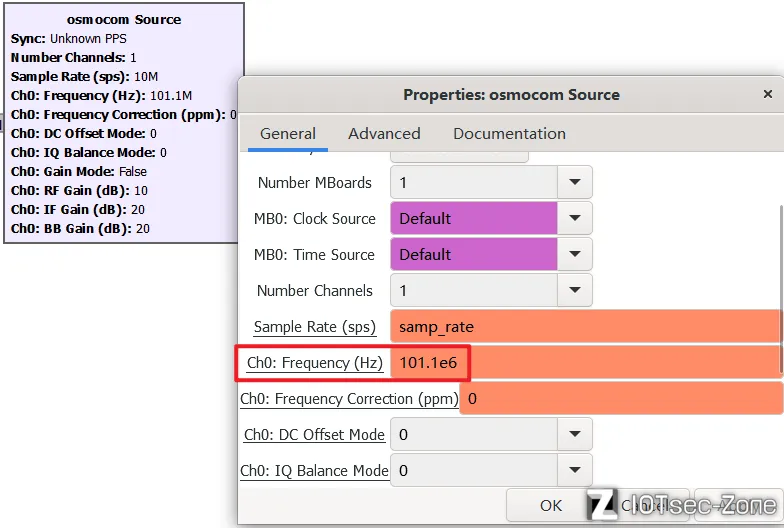The height and width of the screenshot is (528, 784).
Task: Click Ch0: BB Gain 20 in block
Action: [x=80, y=228]
